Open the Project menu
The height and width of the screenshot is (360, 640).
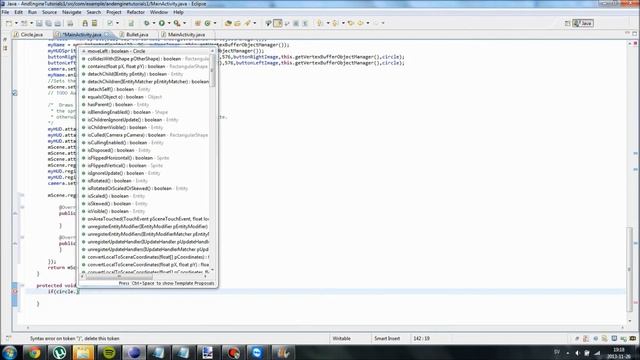pos(114,12)
